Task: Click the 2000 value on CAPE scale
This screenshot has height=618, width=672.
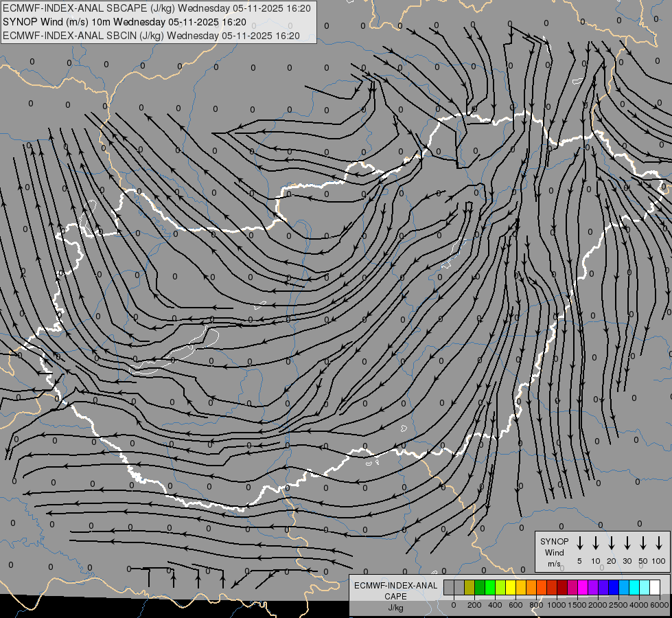Action: [598, 605]
